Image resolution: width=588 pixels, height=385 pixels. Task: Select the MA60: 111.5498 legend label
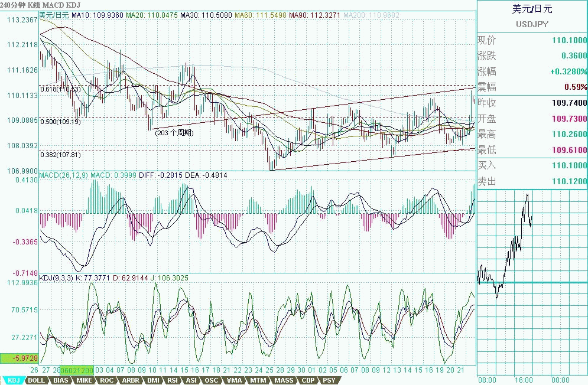pyautogui.click(x=260, y=15)
